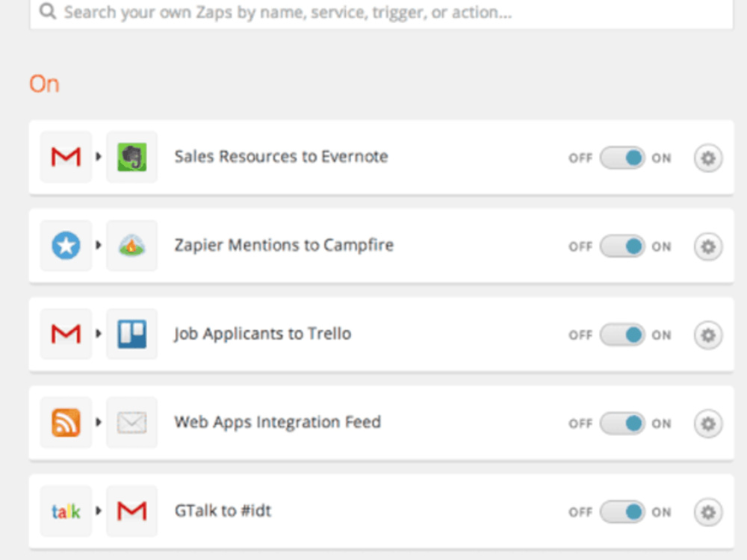Click the Trello icon in Job Applicants zap
Viewport: 747px width, 560px height.
pos(132,334)
